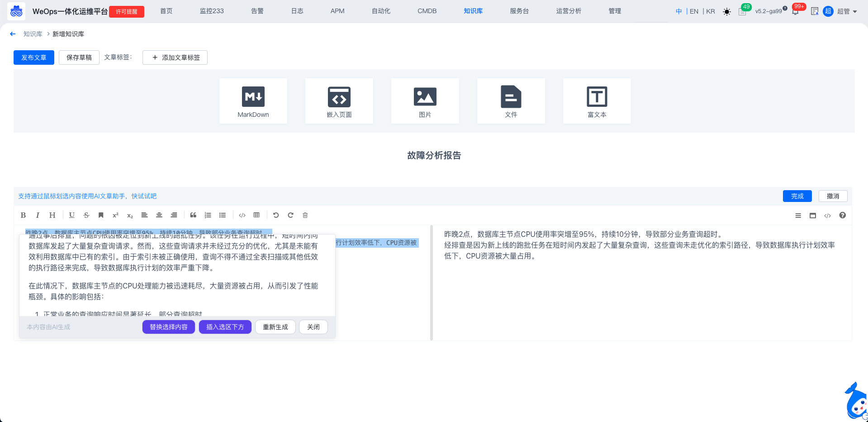
Task: Open the CMDB menu in top navigation
Action: pos(427,11)
